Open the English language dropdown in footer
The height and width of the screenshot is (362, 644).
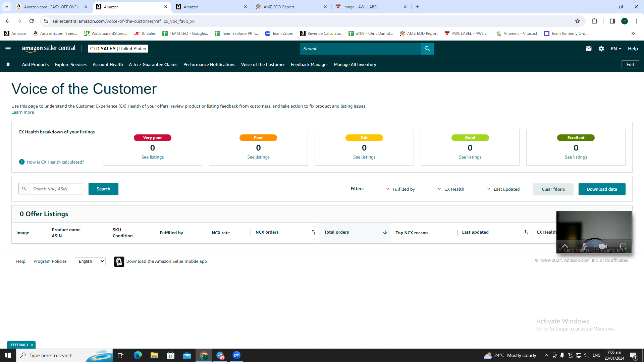[x=90, y=261]
